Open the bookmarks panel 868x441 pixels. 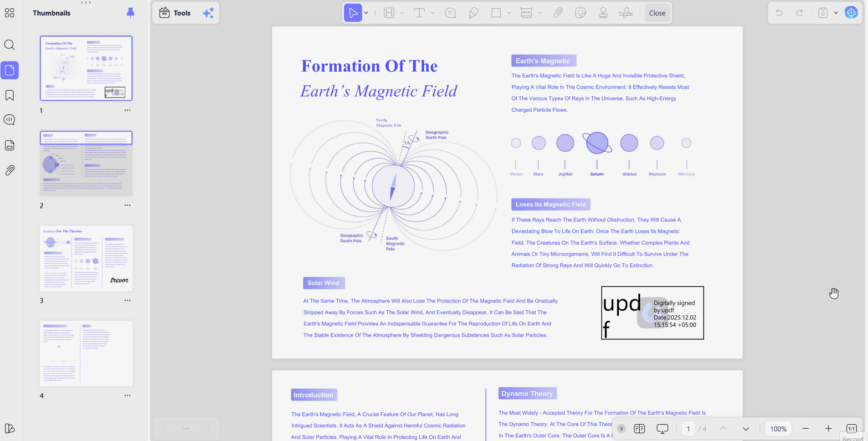(x=10, y=95)
